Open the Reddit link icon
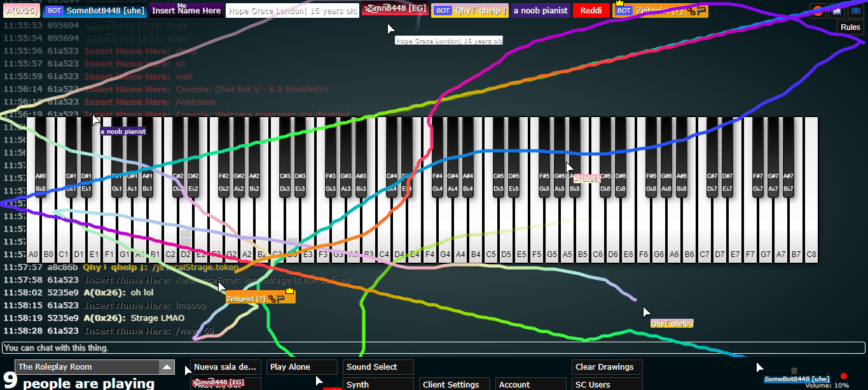This screenshot has width=868, height=390. 817,10
